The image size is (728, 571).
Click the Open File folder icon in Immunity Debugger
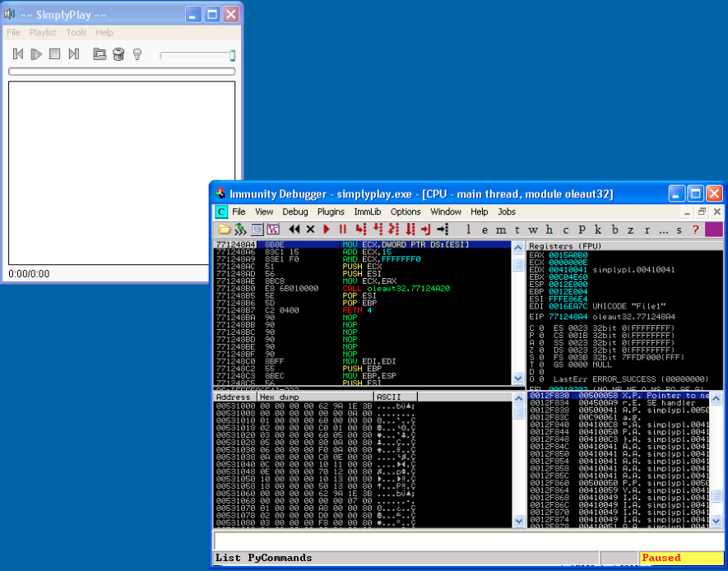225,229
